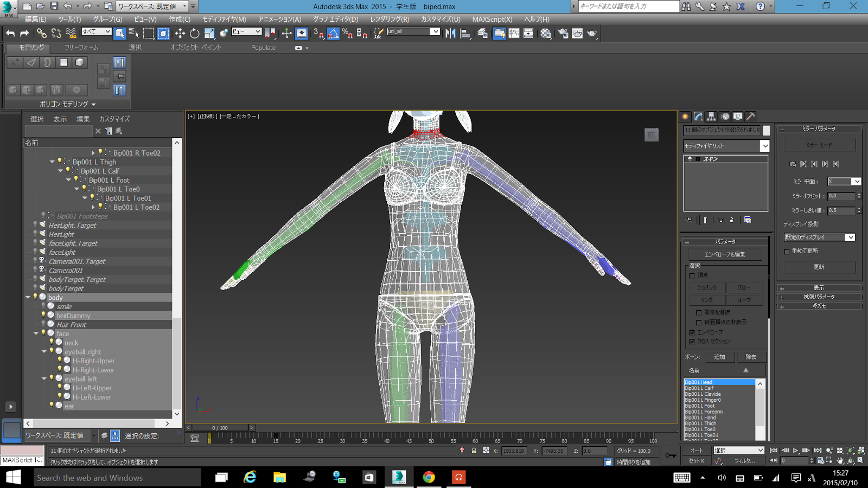This screenshot has height=488, width=868.
Task: Collapse the Bip001 L Calf node
Action: point(60,171)
